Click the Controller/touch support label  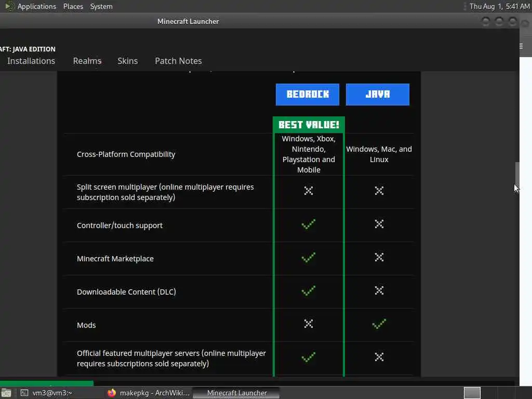119,225
